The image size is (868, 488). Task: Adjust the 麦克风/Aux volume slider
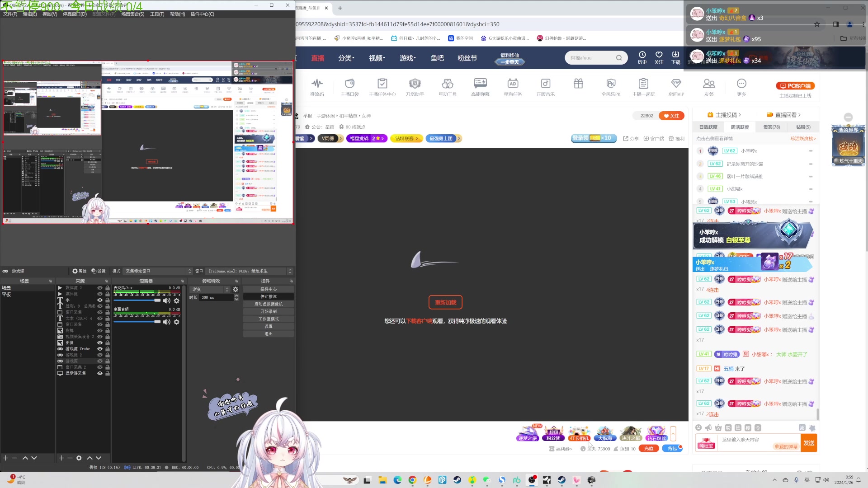tap(157, 300)
